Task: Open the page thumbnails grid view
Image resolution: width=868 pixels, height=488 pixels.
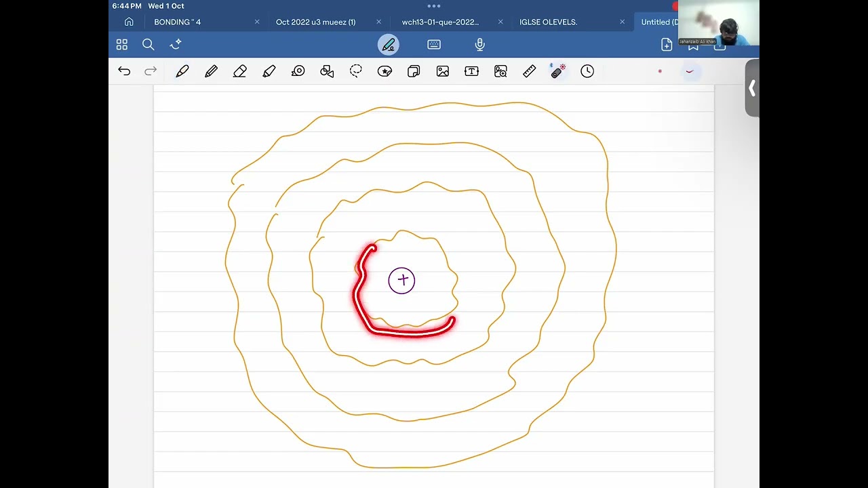Action: tap(122, 45)
